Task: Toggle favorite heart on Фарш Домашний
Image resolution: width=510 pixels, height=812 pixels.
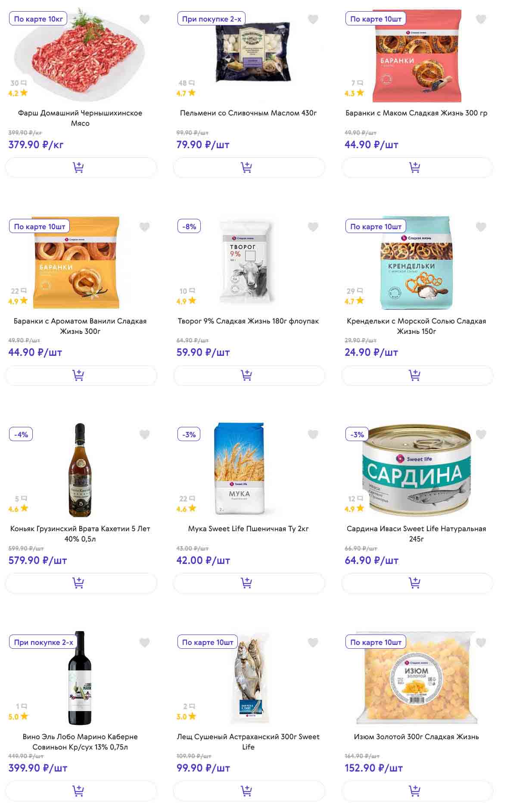Action: (x=145, y=19)
